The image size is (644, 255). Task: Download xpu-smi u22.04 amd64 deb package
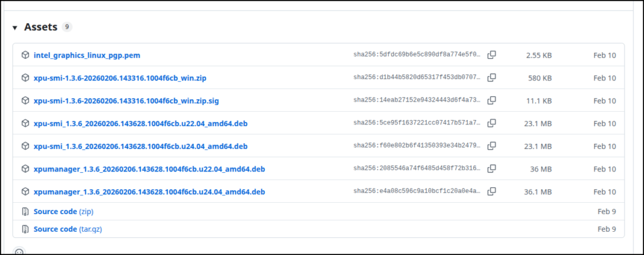pyautogui.click(x=140, y=124)
